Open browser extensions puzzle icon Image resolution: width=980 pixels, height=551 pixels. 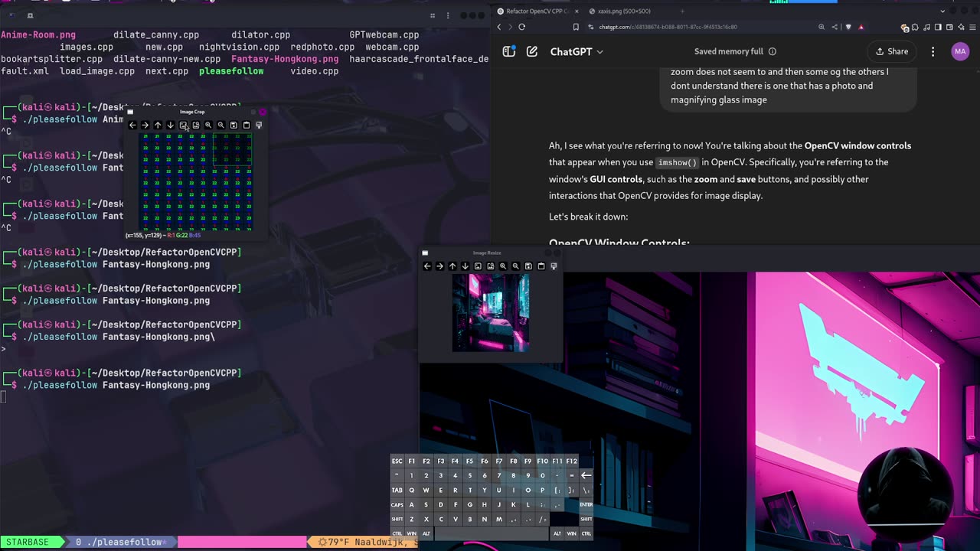(915, 27)
